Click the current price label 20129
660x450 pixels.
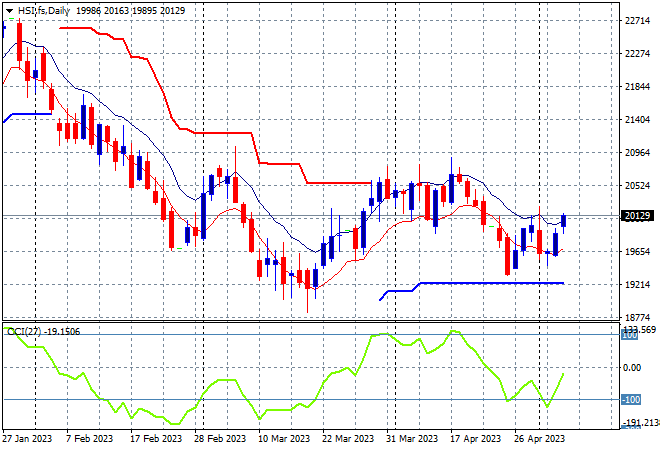pos(637,216)
